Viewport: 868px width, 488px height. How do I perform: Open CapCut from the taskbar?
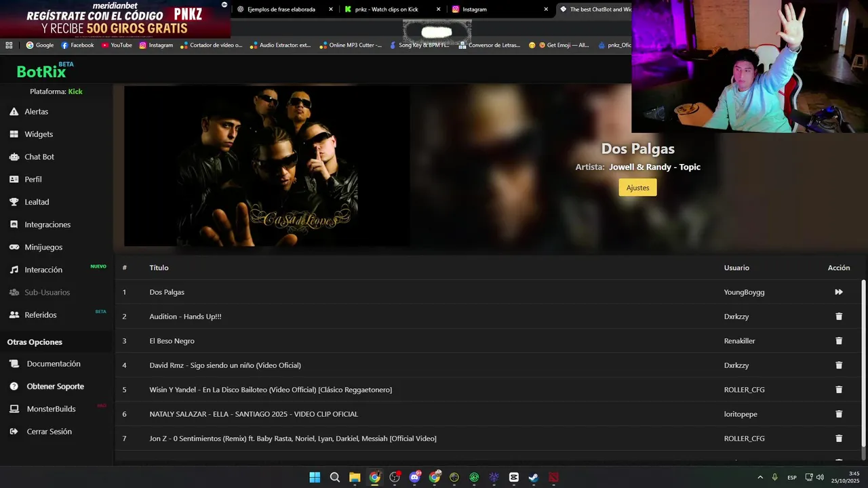[514, 477]
